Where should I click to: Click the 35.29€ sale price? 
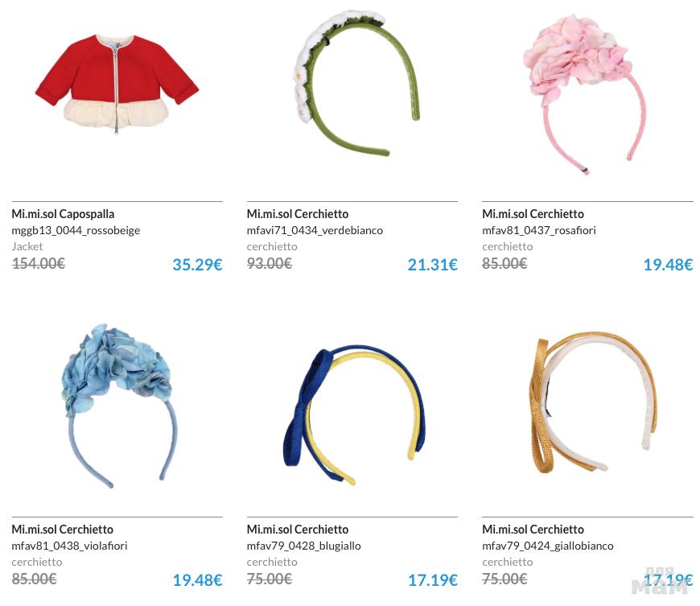pyautogui.click(x=197, y=265)
